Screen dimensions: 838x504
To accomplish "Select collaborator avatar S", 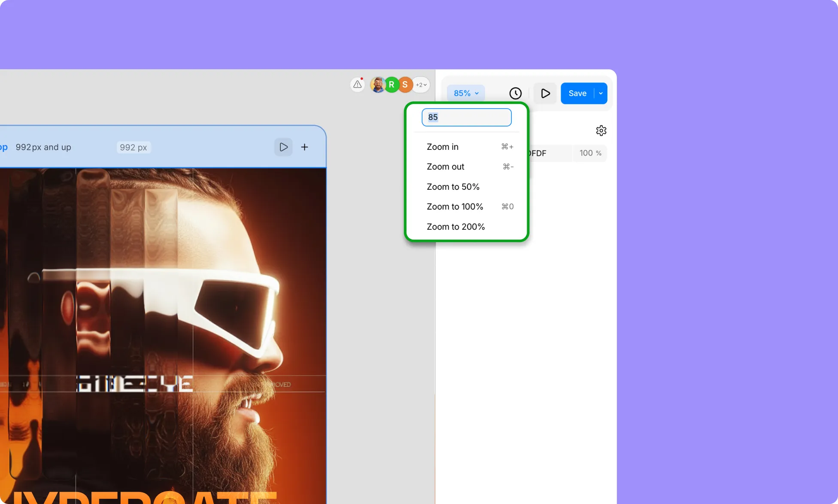I will (405, 85).
